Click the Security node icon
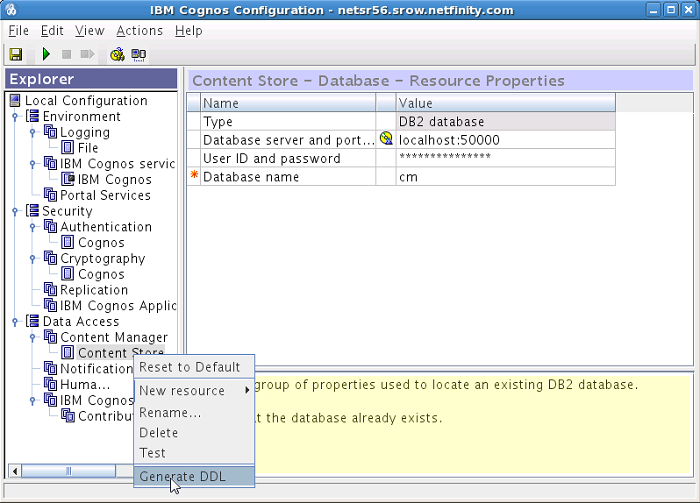 33,210
